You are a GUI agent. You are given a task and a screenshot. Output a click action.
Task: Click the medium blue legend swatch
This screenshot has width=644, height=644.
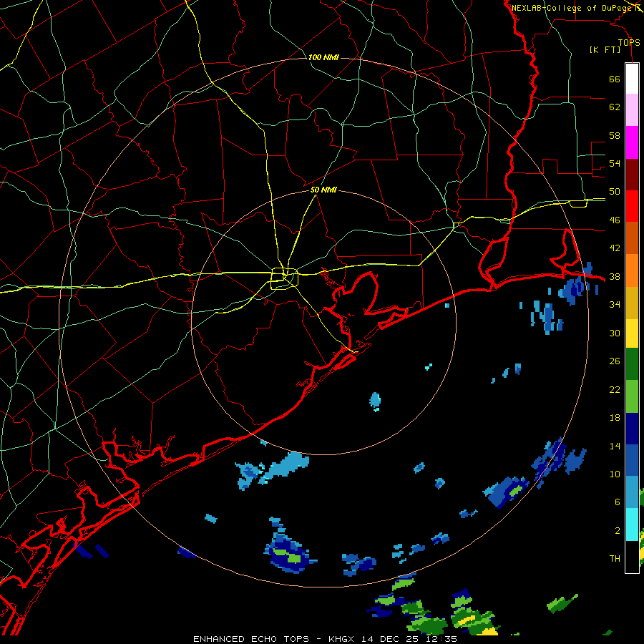pyautogui.click(x=632, y=460)
